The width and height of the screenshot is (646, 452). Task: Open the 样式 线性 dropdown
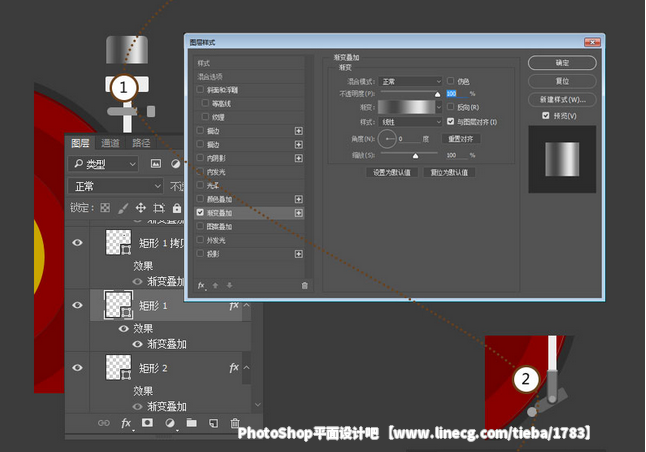coord(410,122)
